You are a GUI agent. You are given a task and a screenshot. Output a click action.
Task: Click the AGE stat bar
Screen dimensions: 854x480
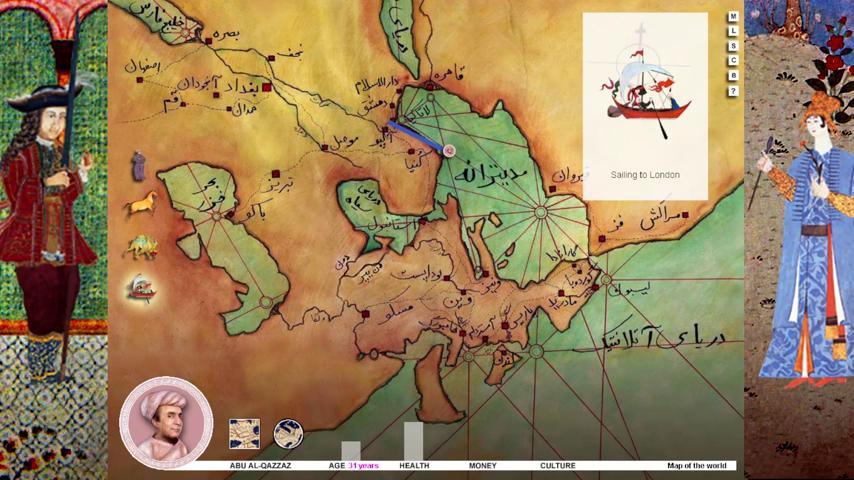[x=350, y=450]
